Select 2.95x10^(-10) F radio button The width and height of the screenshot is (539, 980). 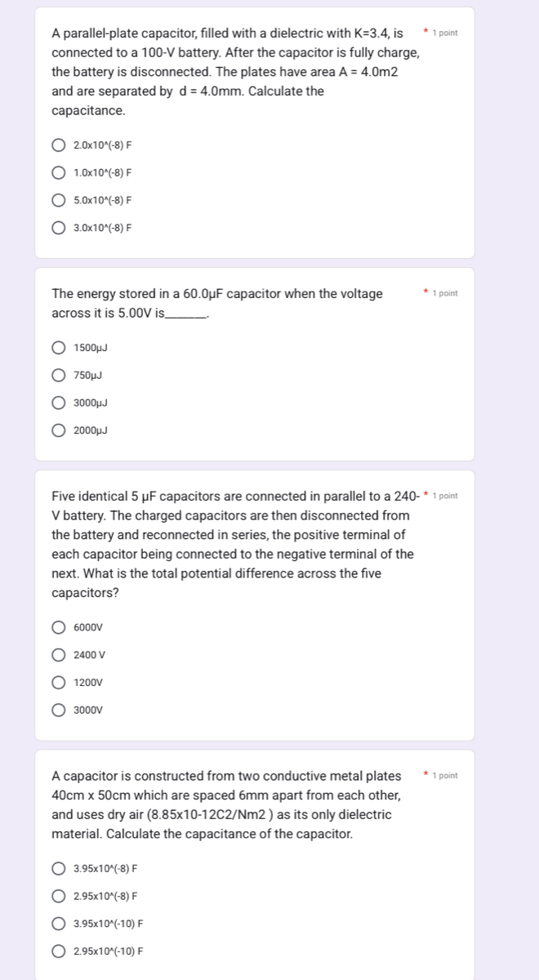(x=59, y=951)
